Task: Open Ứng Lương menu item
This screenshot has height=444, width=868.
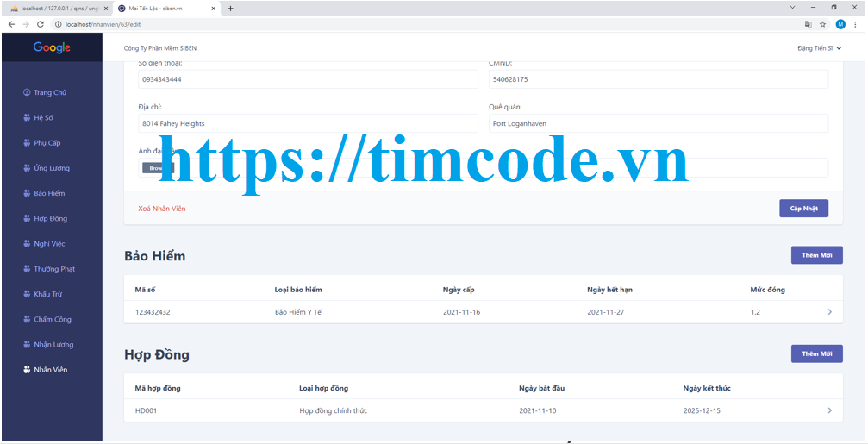Action: [x=52, y=168]
